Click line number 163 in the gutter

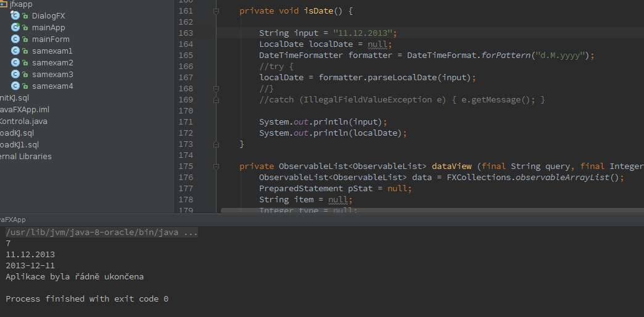click(186, 33)
